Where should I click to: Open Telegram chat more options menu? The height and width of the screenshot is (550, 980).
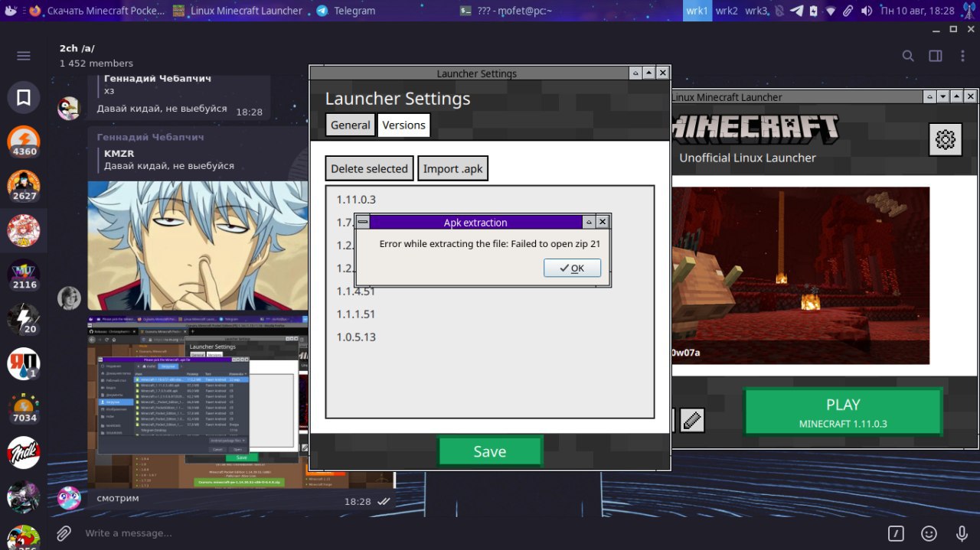(x=962, y=56)
